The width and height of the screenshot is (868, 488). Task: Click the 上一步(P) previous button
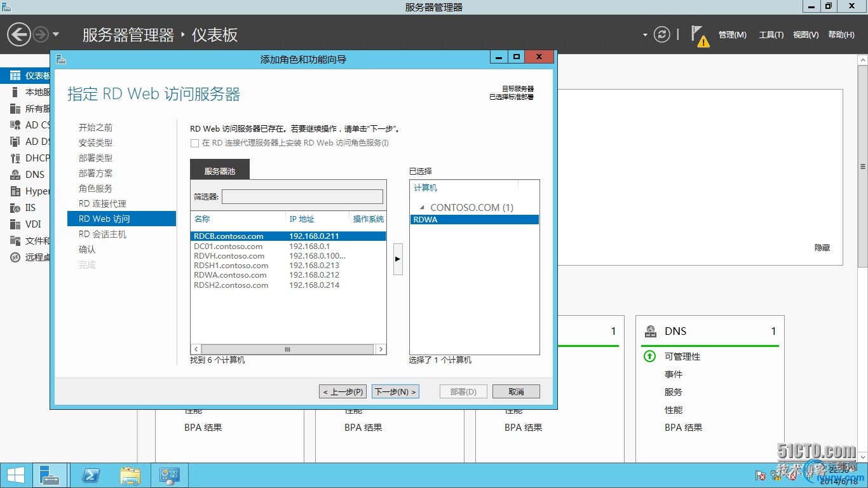(x=343, y=391)
